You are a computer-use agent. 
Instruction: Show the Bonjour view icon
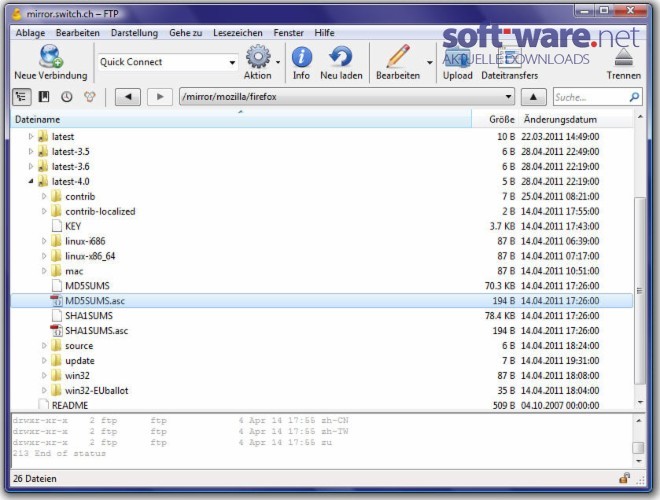click(x=89, y=97)
